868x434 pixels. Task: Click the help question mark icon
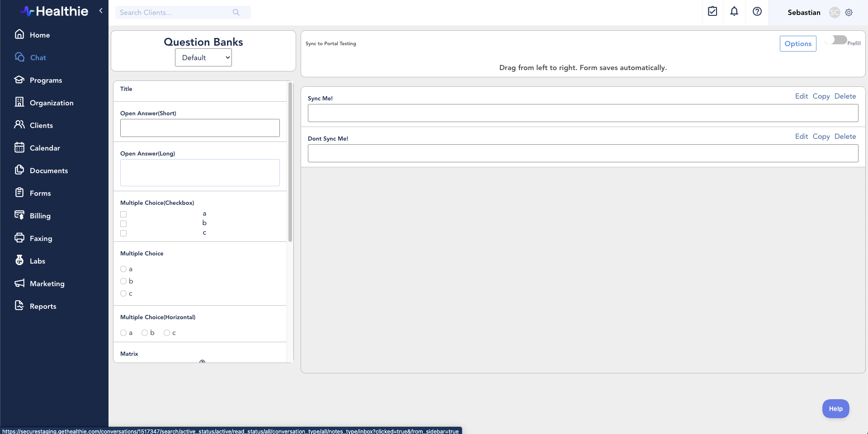tap(757, 12)
